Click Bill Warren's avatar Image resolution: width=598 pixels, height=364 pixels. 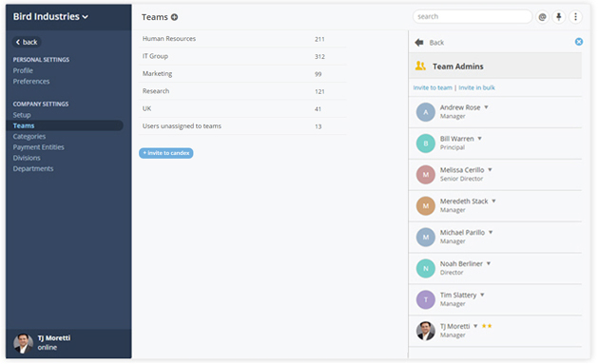point(426,144)
